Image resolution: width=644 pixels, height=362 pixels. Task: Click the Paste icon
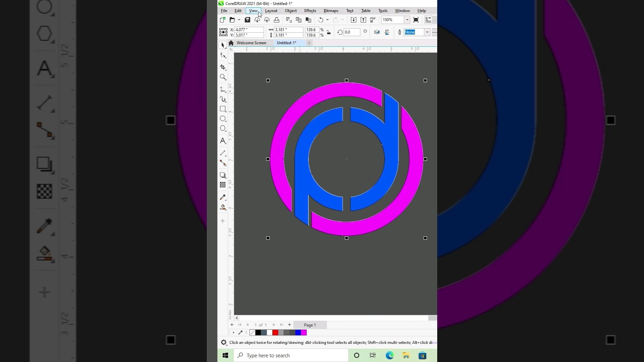(308, 20)
